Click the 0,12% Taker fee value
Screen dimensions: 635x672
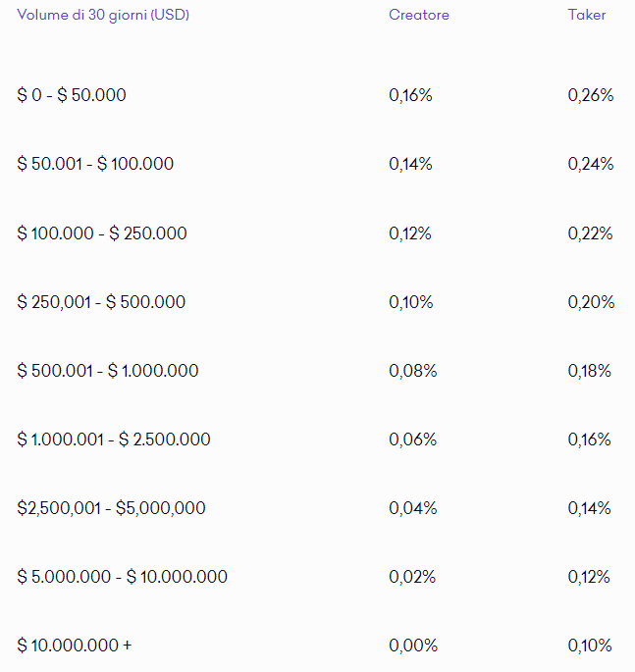(x=589, y=577)
